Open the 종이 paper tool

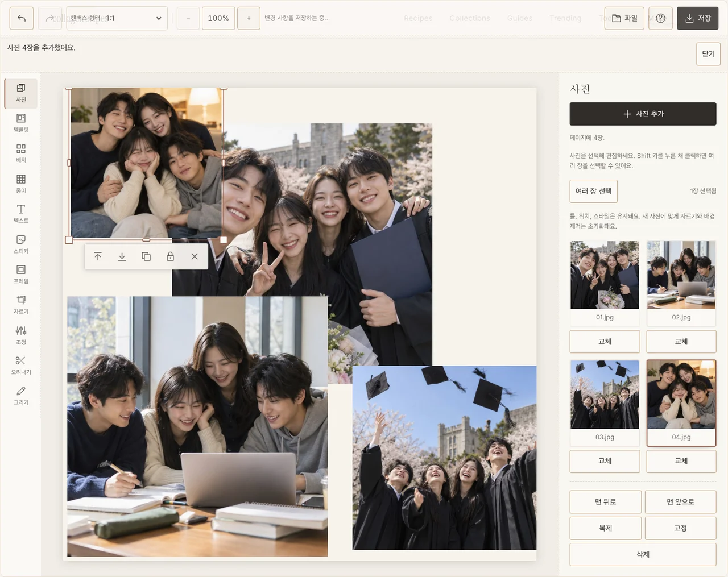pos(21,184)
